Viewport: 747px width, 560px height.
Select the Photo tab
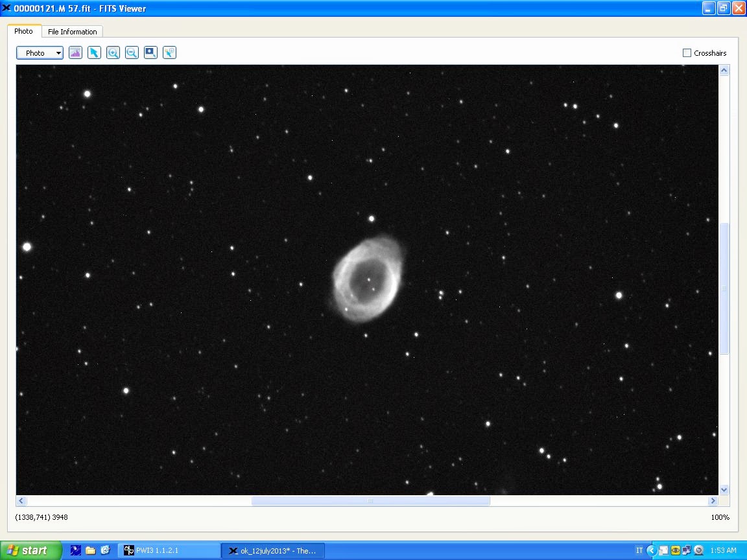tap(24, 31)
